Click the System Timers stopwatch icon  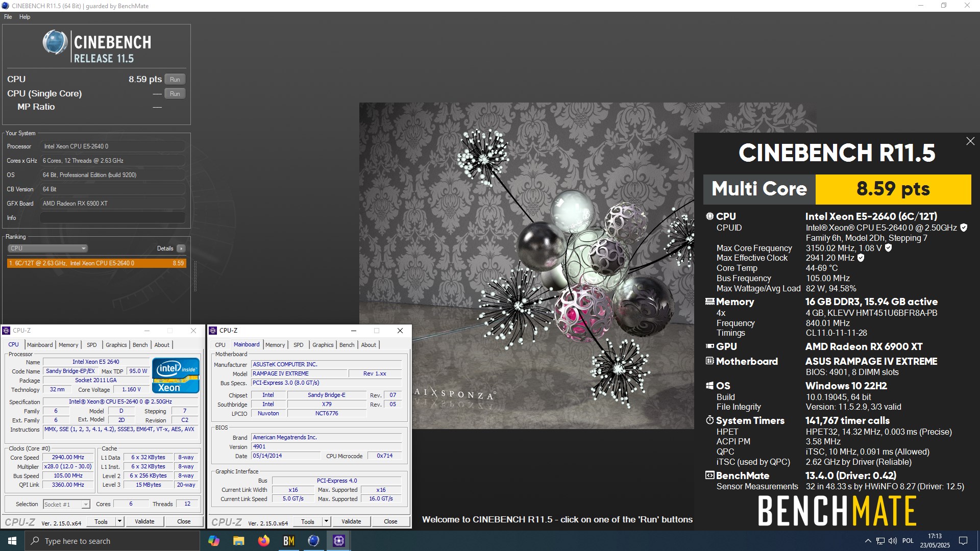coord(709,420)
